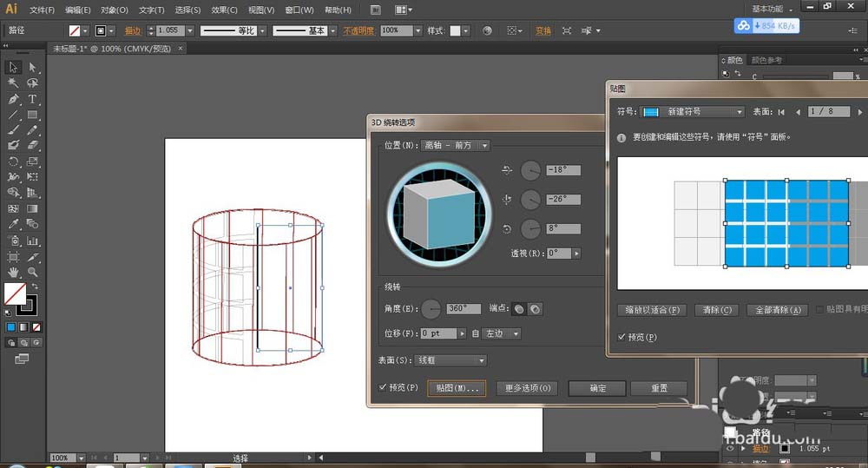The height and width of the screenshot is (468, 868).
Task: Select the Gradient tool
Action: 33,208
